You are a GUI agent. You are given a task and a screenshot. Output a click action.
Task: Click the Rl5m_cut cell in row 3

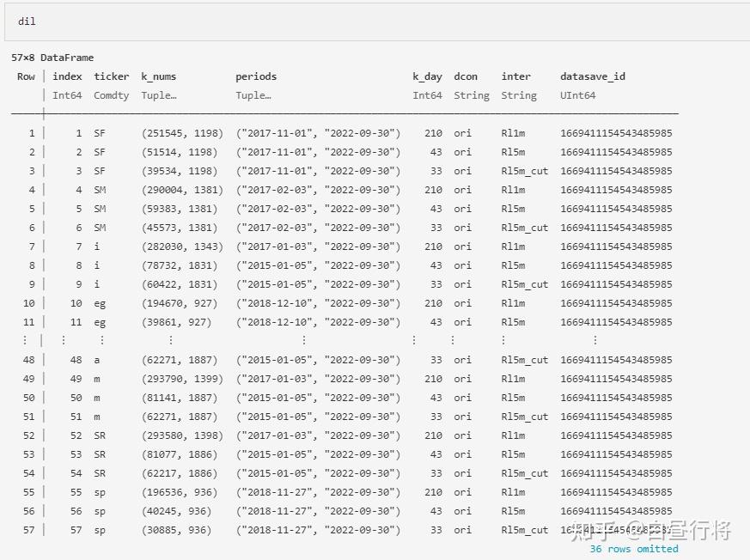(524, 171)
